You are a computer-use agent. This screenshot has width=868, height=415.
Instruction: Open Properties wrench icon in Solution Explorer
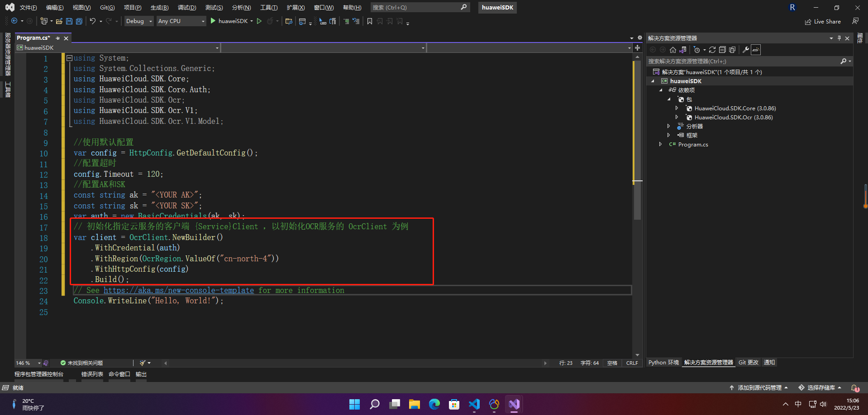pyautogui.click(x=746, y=50)
